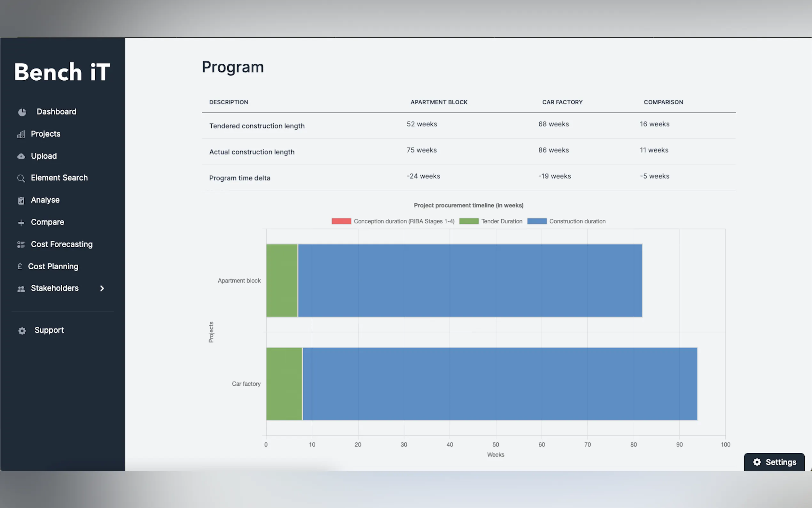Click the Cost Planning pound icon
The height and width of the screenshot is (508, 812).
coord(20,266)
